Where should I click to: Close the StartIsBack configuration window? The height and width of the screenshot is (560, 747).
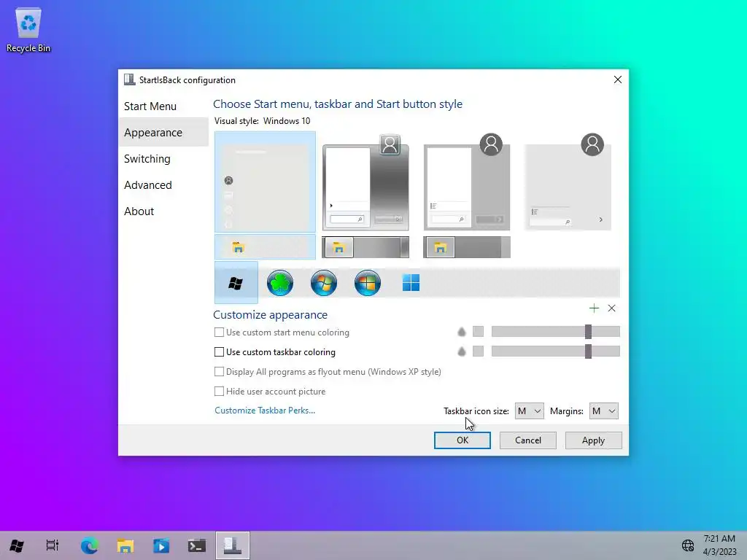pos(617,79)
